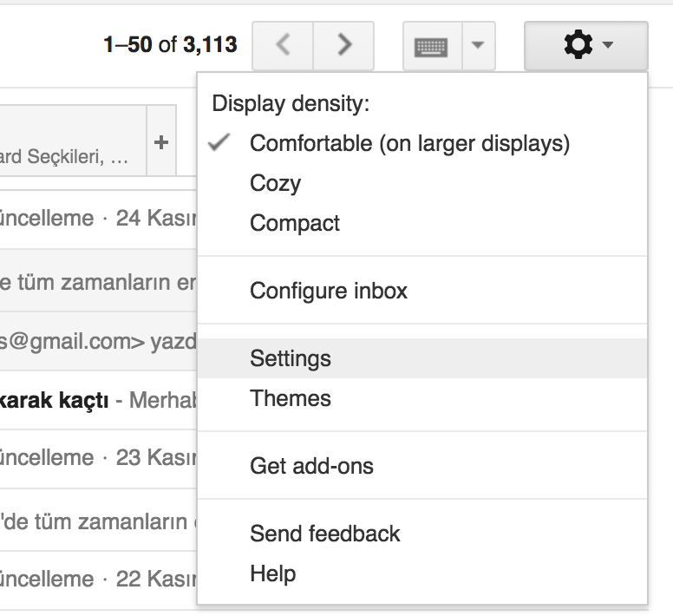Open Help from the gear menu
This screenshot has height=616, width=673.
273,573
